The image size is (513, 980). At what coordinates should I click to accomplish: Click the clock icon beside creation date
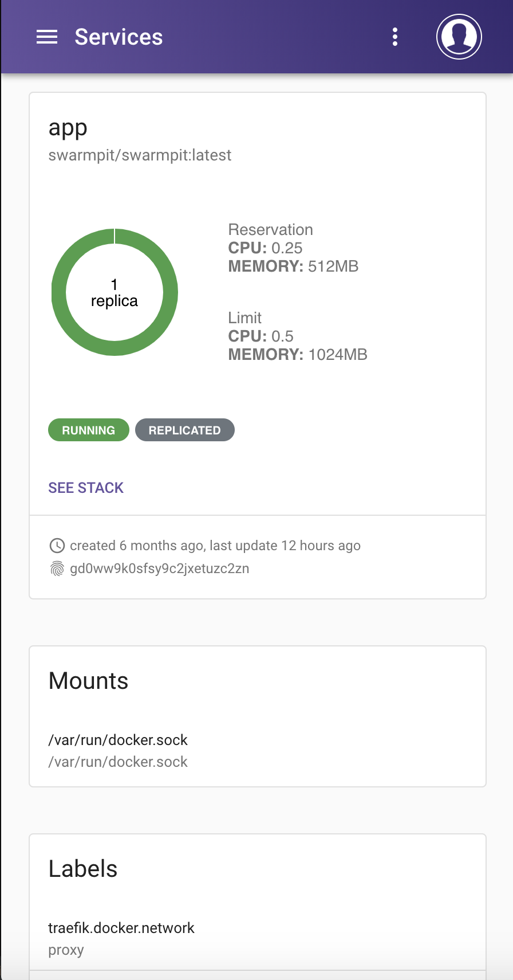(57, 545)
